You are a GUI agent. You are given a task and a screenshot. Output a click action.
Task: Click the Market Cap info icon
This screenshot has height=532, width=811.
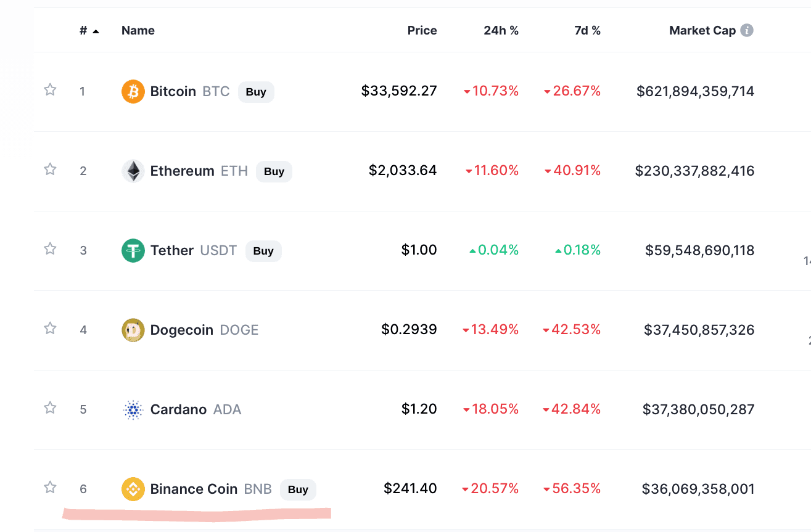(746, 30)
